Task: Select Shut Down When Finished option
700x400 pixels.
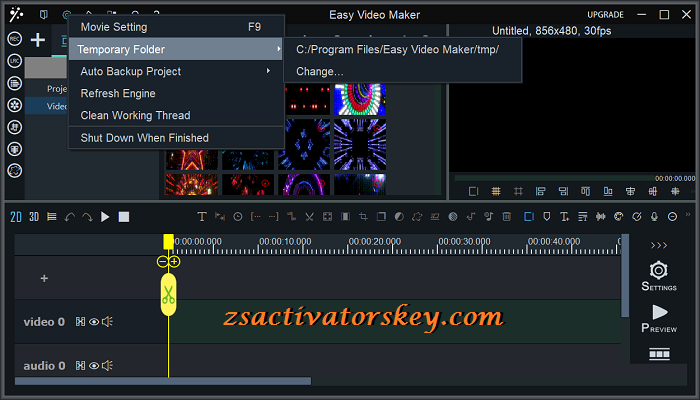Action: click(x=176, y=138)
